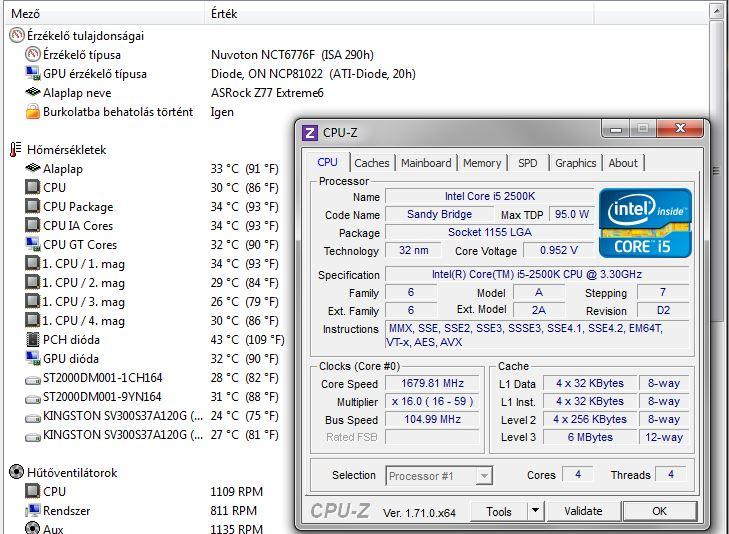Click the icon for 1. CPU / 1. mag
This screenshot has width=729, height=534.
(x=33, y=264)
